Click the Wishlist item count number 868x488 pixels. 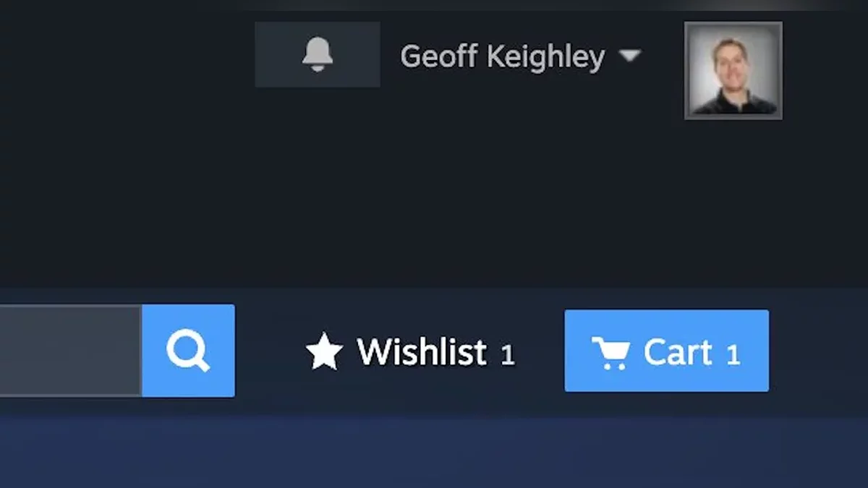[508, 354]
